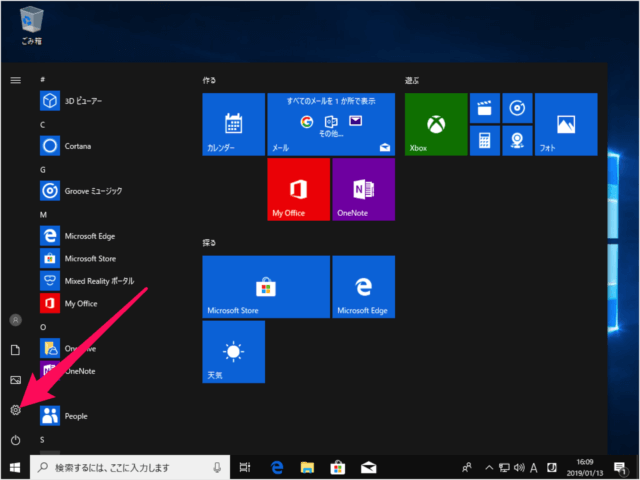The height and width of the screenshot is (480, 640).
Task: Click the letter S header in app list
Action: point(42,440)
